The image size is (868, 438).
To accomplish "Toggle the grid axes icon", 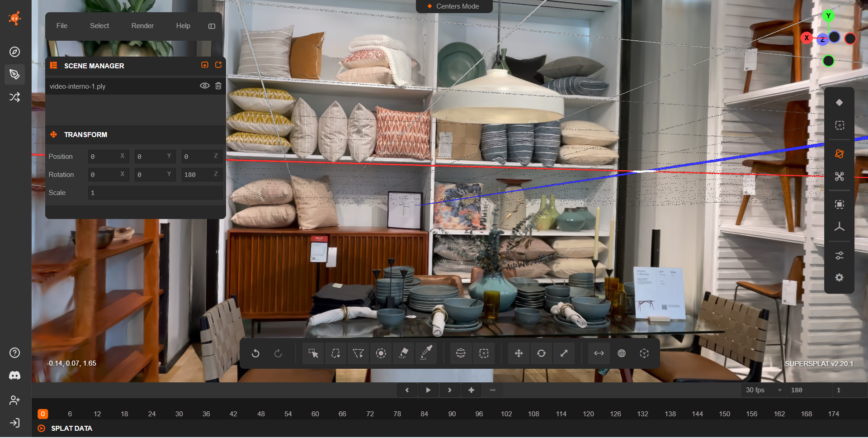I will [x=839, y=227].
